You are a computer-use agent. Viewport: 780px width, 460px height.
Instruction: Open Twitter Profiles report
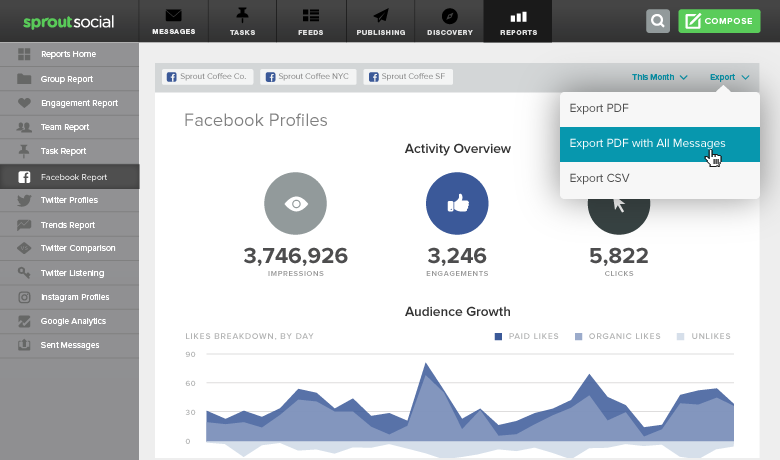[x=70, y=200]
